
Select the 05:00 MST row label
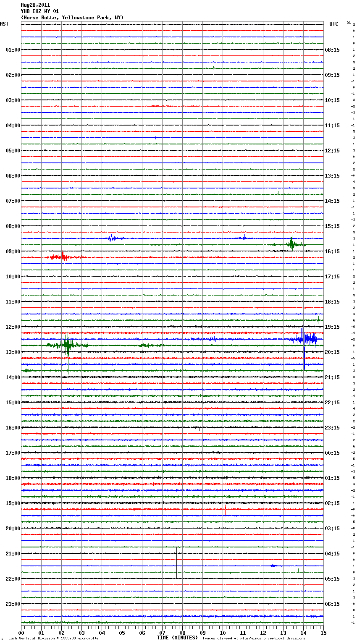13,151
